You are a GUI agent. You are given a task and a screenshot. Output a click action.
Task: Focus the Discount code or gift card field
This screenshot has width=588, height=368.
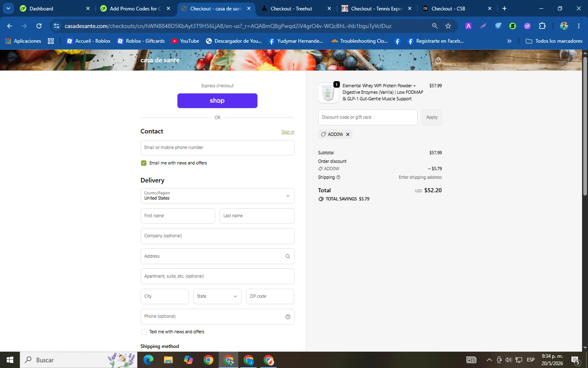tap(368, 117)
